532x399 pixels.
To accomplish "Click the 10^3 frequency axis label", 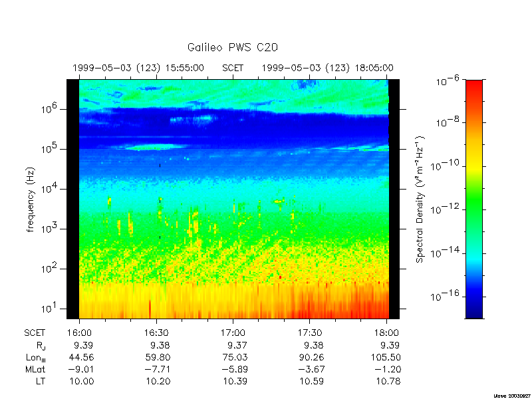I will (x=51, y=228).
